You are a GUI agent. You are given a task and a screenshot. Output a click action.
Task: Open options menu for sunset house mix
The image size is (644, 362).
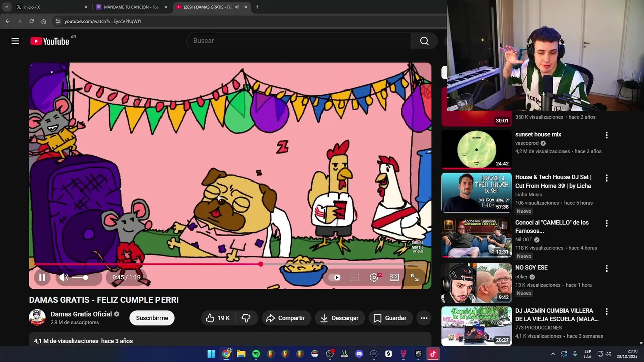[606, 135]
